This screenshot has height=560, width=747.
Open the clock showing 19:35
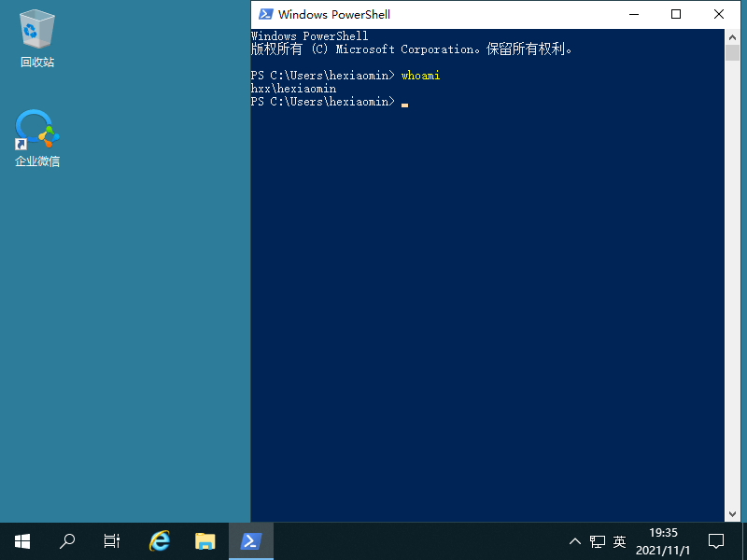[x=663, y=541]
